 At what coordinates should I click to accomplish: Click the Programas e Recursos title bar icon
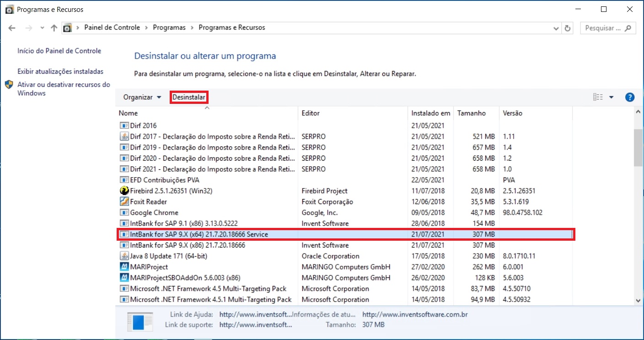coord(9,10)
